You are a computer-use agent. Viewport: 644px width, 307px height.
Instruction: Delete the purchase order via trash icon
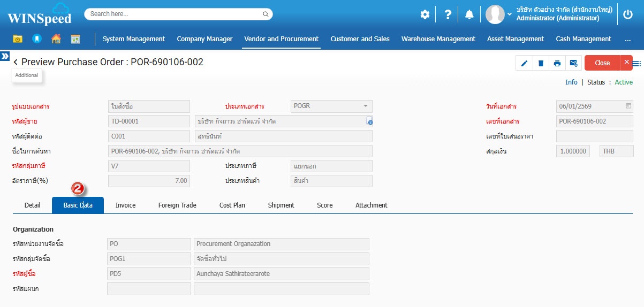click(x=541, y=63)
